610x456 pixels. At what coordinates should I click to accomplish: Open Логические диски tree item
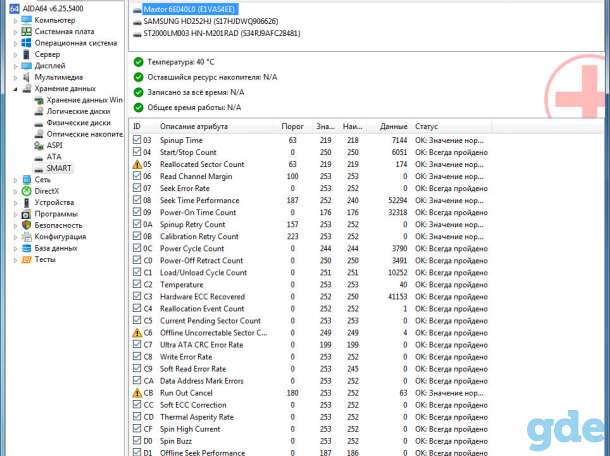point(78,111)
